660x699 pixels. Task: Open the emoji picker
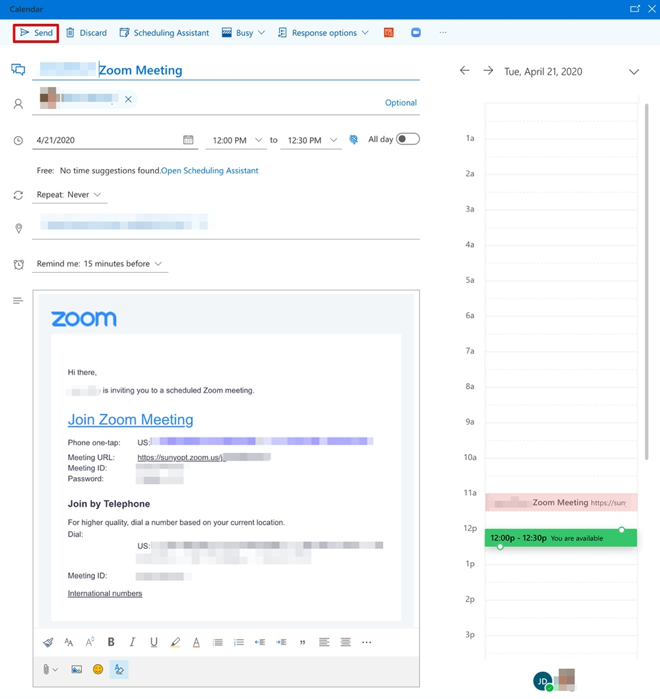(x=98, y=669)
